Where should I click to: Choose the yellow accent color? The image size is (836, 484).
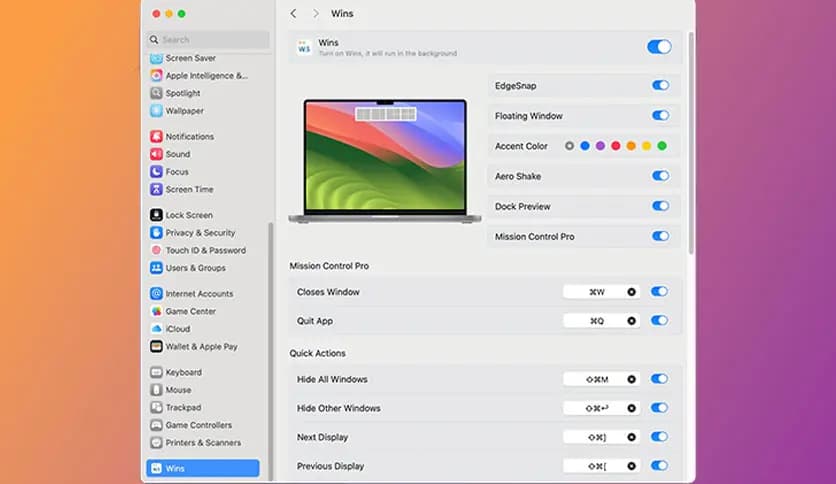tap(647, 146)
